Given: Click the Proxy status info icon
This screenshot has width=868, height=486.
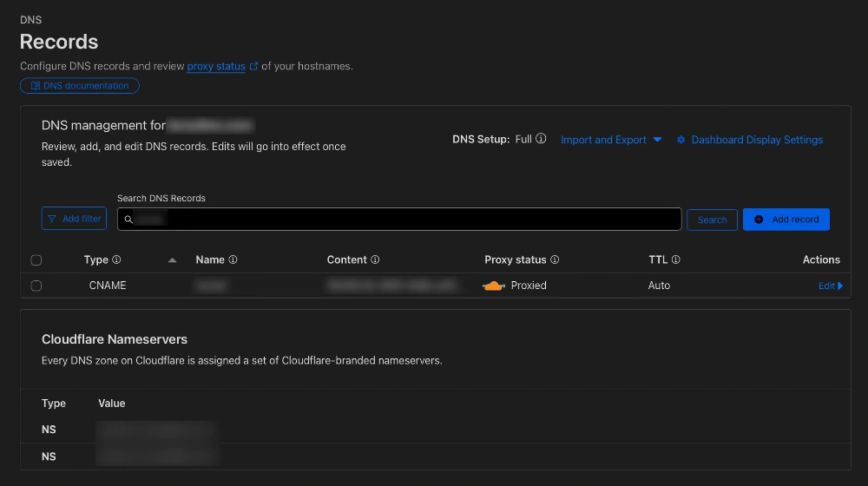Looking at the screenshot, I should tap(555, 259).
